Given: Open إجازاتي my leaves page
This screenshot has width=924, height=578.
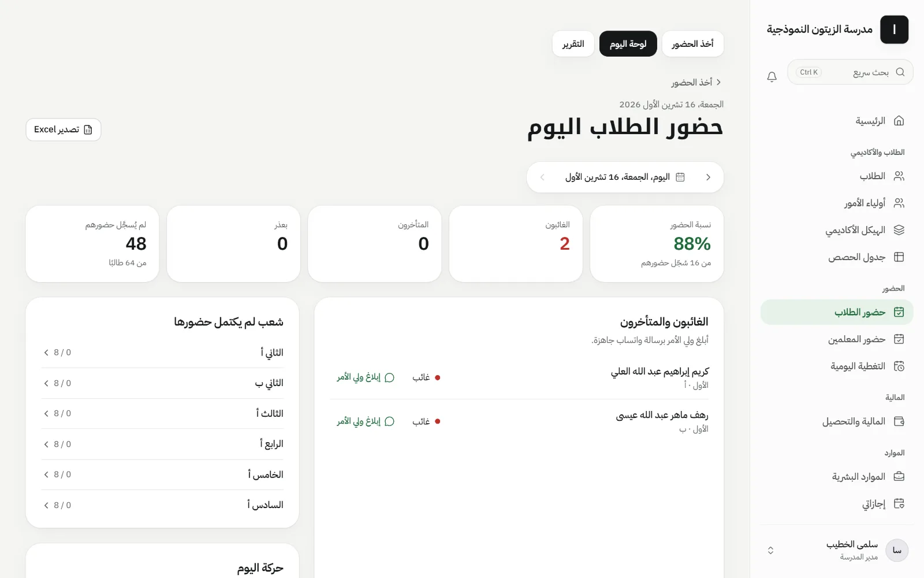Looking at the screenshot, I should (x=837, y=504).
